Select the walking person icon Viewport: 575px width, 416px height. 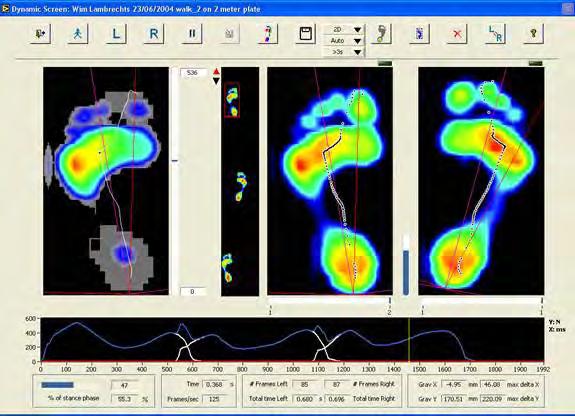coord(77,34)
